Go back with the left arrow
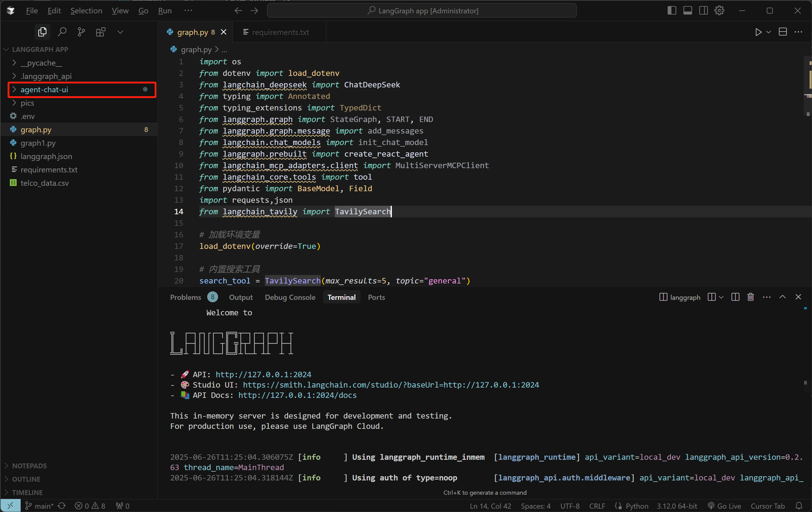This screenshot has height=512, width=812. [x=238, y=10]
